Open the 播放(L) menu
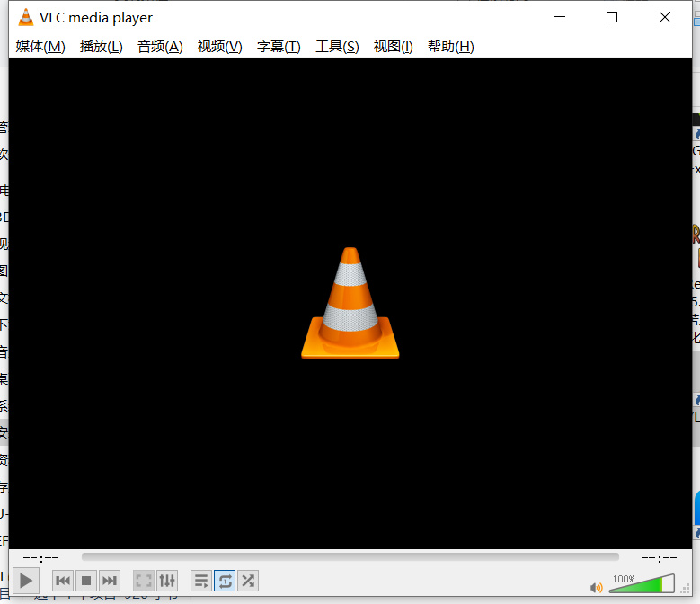 [101, 47]
